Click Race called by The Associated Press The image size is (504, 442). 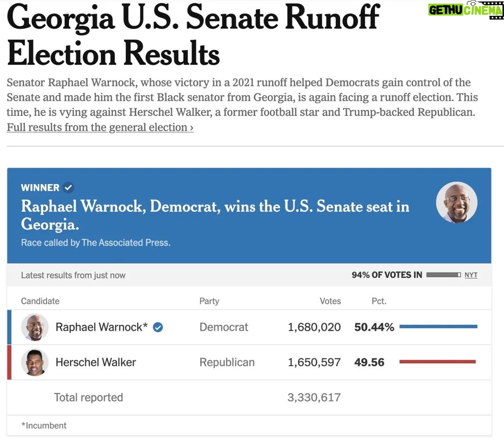point(96,242)
